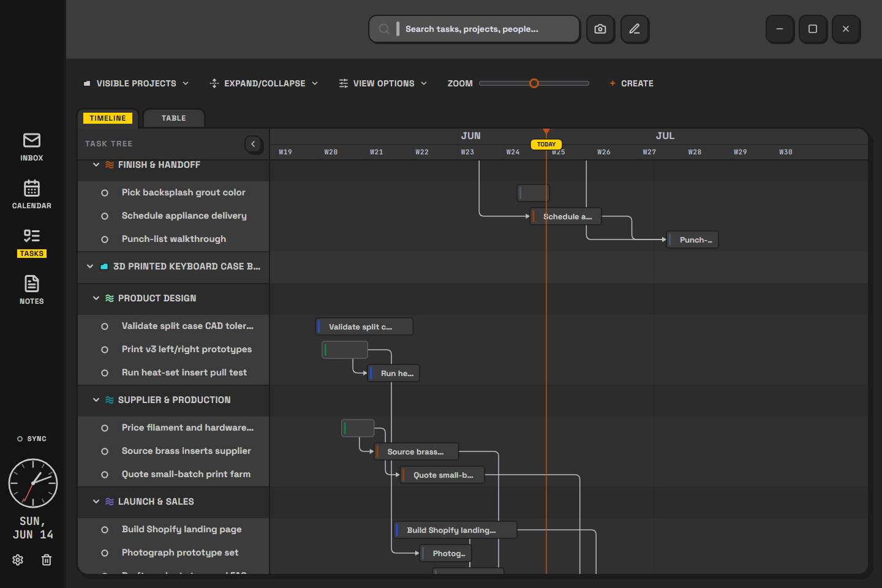
Task: Mark Punch-list walkthrough complete
Action: click(x=105, y=239)
